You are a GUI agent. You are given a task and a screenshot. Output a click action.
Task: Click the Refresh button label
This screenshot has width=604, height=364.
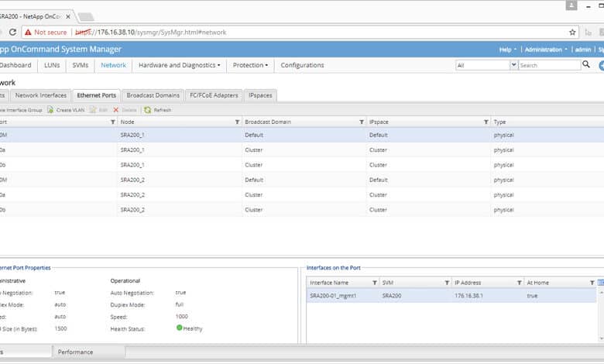click(162, 110)
